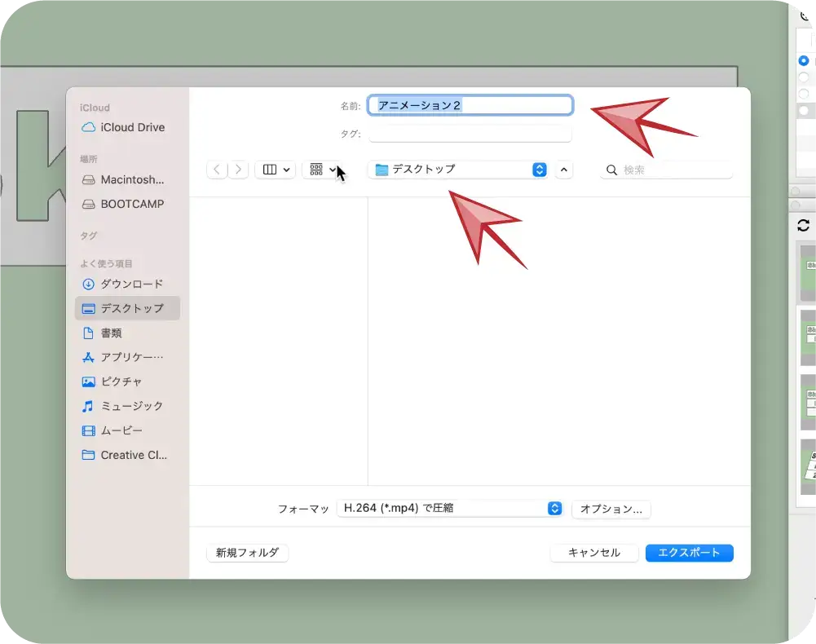
Task: Open the column view mode dropdown
Action: click(276, 170)
